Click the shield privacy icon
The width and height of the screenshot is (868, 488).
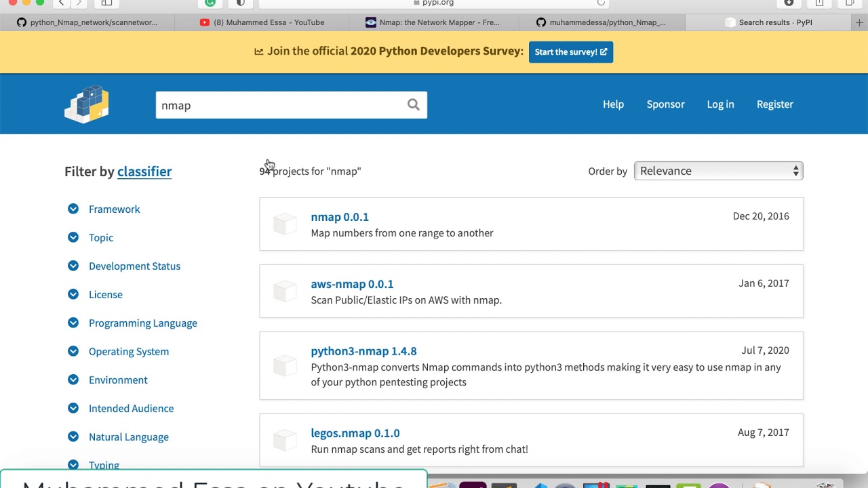(240, 3)
